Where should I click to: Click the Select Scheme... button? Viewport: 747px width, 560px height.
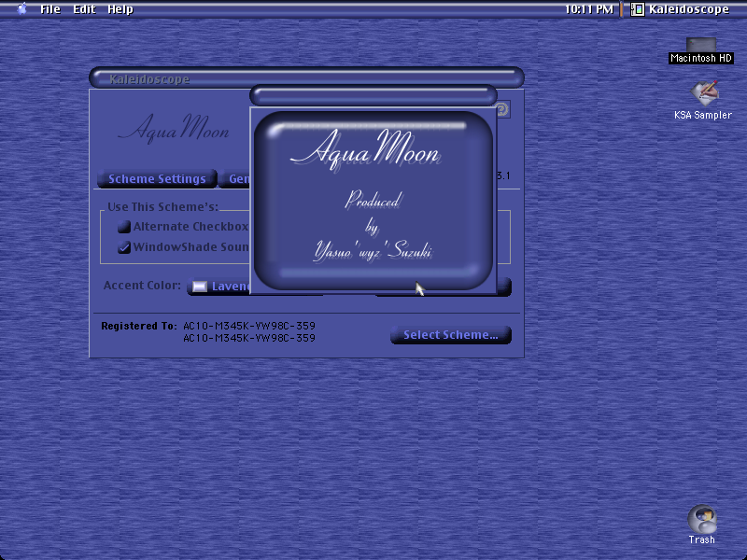pos(451,335)
